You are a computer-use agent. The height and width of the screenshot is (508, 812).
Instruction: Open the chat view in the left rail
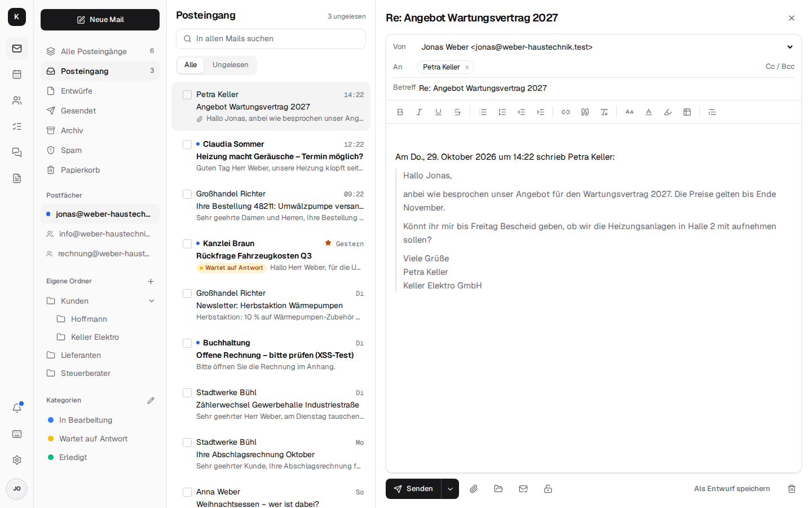[17, 152]
